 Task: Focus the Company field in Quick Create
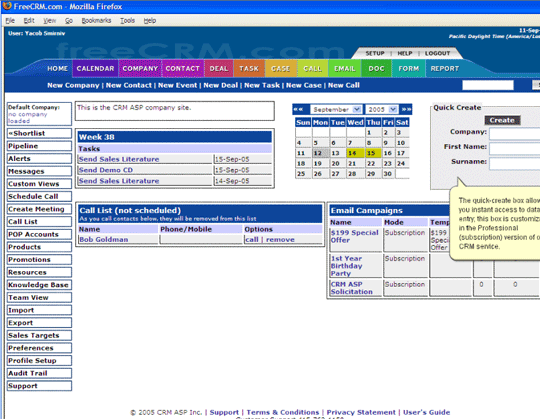coord(515,133)
